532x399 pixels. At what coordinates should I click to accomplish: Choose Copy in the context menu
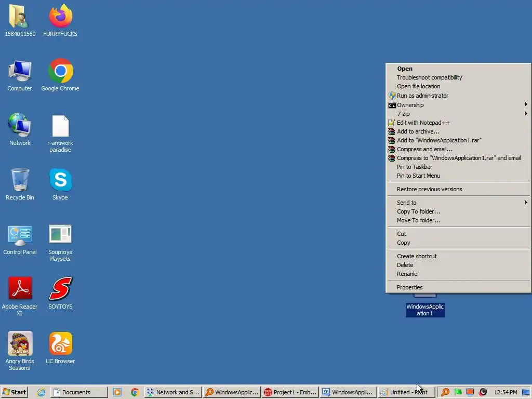pos(459,243)
